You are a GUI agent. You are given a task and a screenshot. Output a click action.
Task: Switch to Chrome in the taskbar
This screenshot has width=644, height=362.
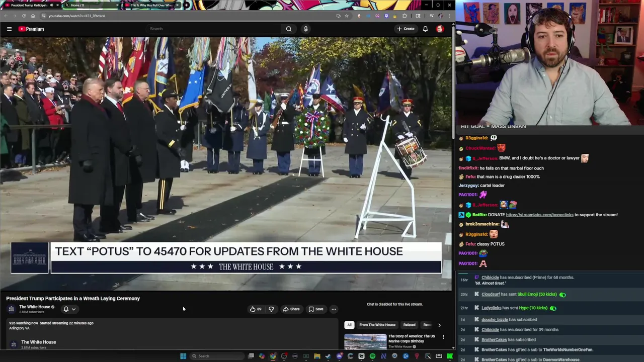[273, 356]
